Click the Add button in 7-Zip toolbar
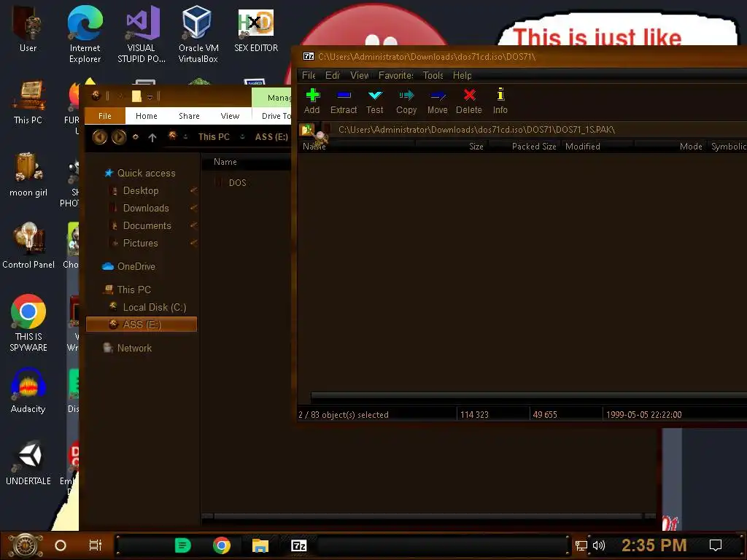The height and width of the screenshot is (560, 747). [x=312, y=101]
